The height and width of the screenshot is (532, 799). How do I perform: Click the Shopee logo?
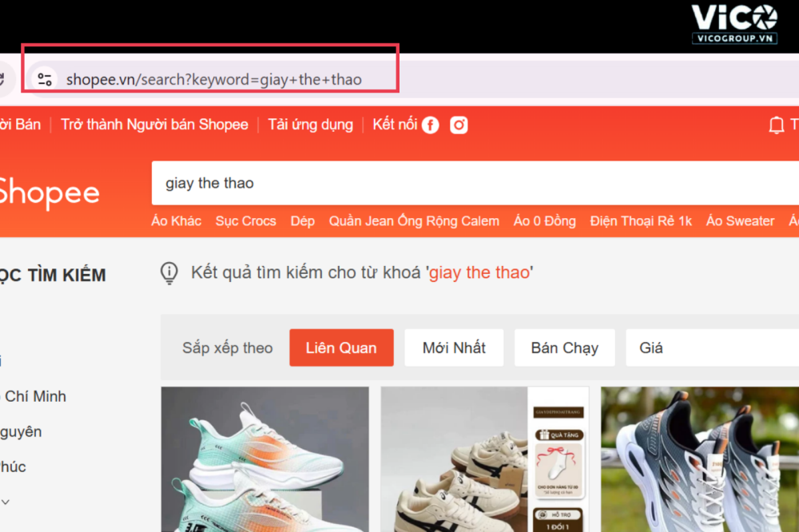pos(48,193)
